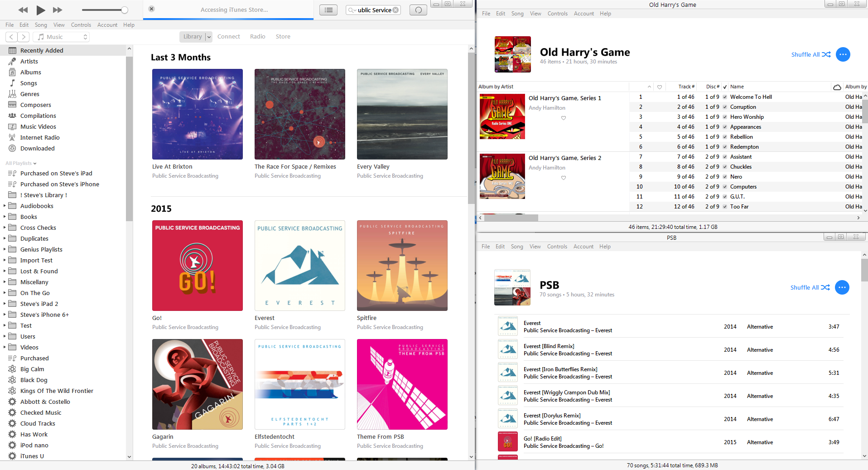Open the Music media type dropdown
This screenshot has height=470, width=868.
61,37
